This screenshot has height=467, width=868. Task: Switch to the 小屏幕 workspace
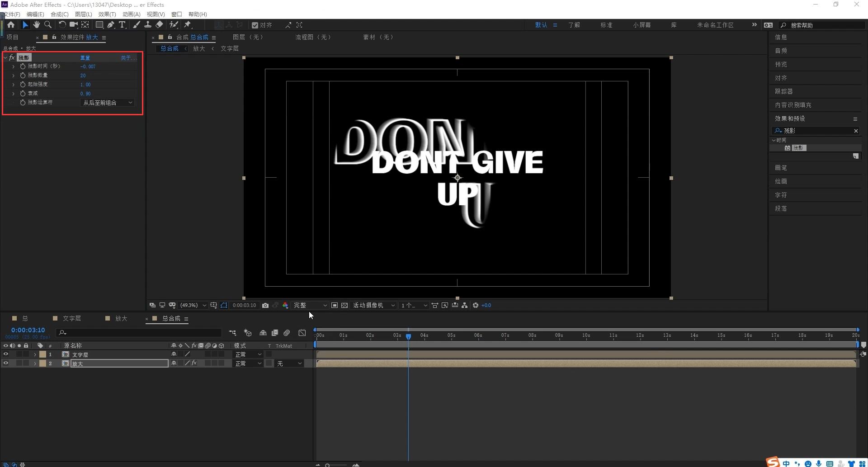click(642, 25)
